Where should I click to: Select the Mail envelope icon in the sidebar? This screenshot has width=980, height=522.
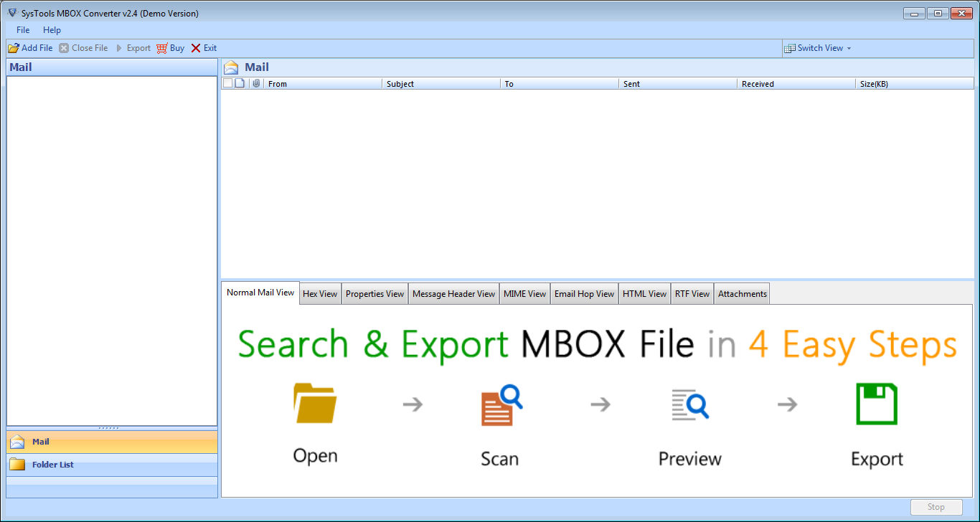[x=17, y=442]
